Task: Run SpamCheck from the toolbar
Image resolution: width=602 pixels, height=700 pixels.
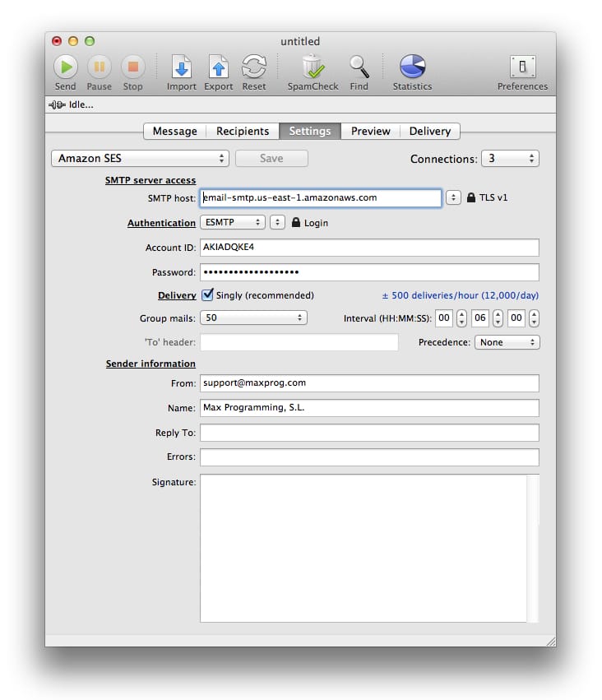Action: 313,67
